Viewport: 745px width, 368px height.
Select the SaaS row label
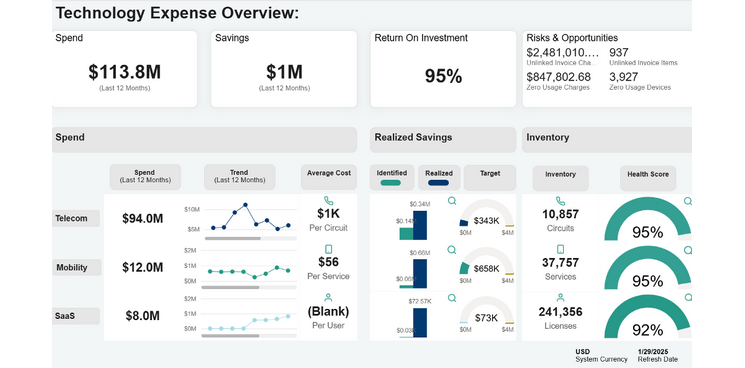point(76,316)
